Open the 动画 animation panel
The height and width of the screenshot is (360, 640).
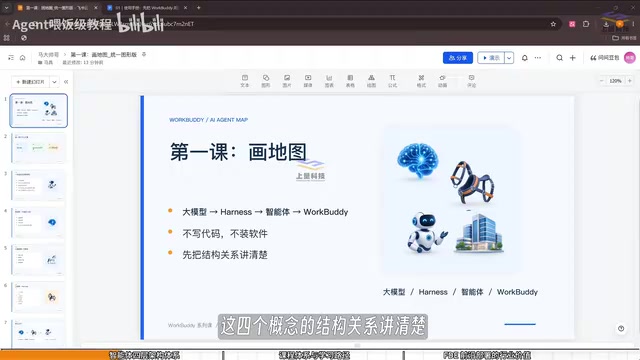tap(442, 81)
